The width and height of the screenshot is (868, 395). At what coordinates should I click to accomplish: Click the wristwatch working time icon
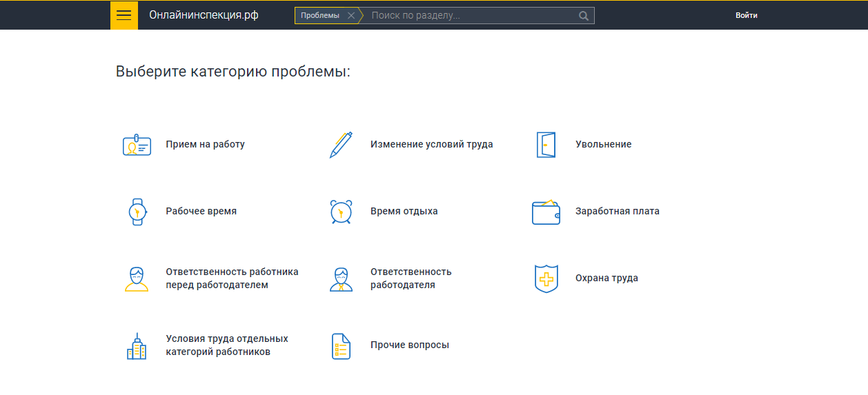[x=137, y=212]
